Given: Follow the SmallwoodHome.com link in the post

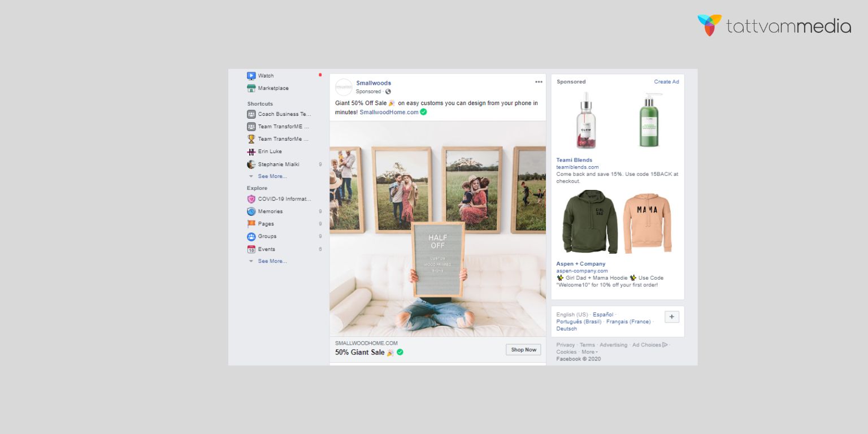Looking at the screenshot, I should click(x=389, y=112).
